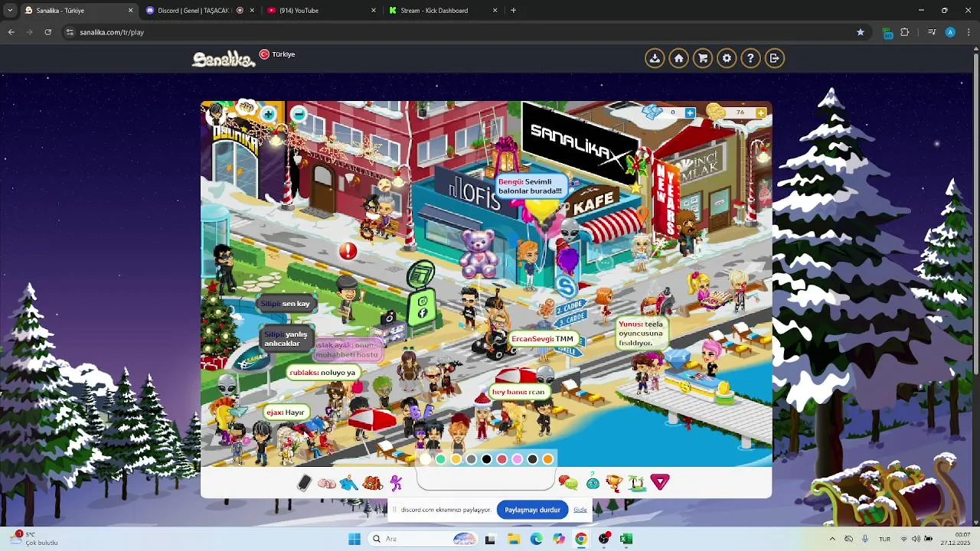
Task: Click the KAFE shop sign
Action: click(x=593, y=201)
